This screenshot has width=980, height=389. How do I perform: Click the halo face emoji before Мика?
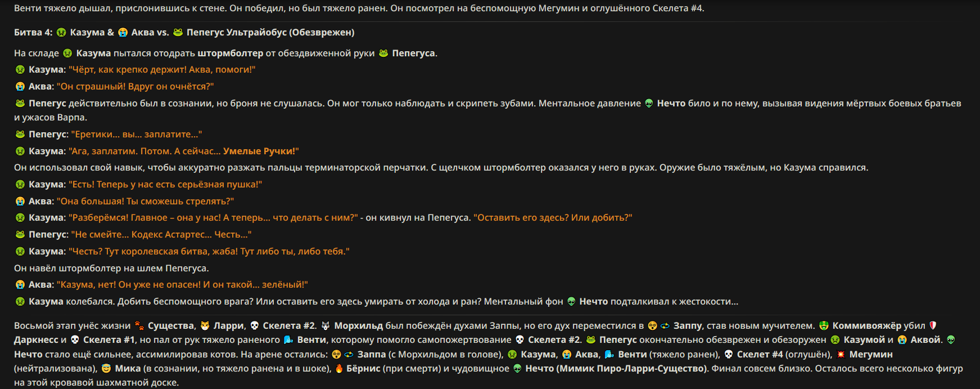click(106, 369)
